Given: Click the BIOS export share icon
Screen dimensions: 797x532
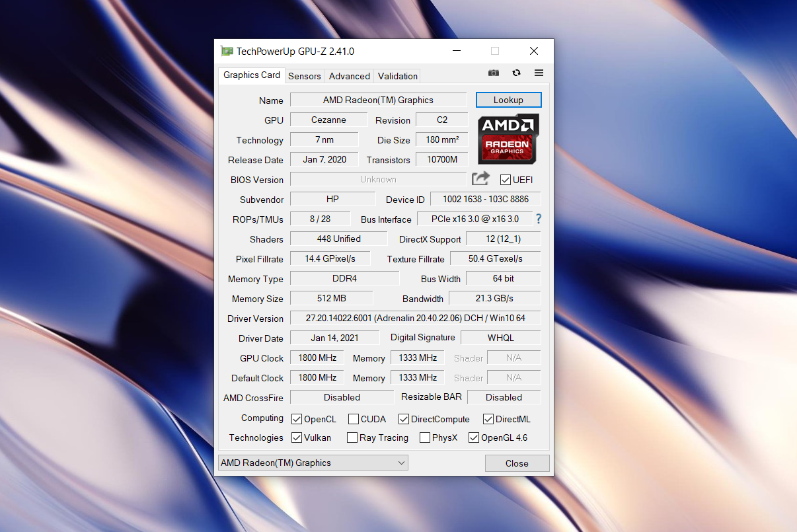Looking at the screenshot, I should [480, 178].
